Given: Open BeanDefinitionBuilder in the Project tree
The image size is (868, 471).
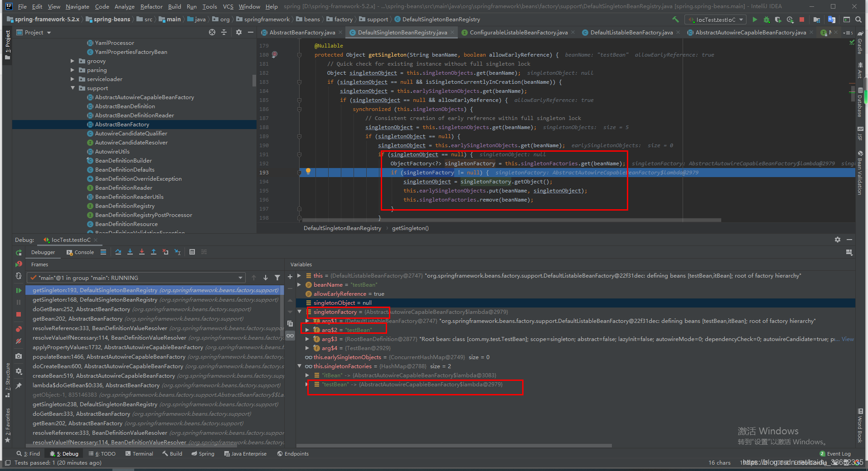Looking at the screenshot, I should pos(123,160).
